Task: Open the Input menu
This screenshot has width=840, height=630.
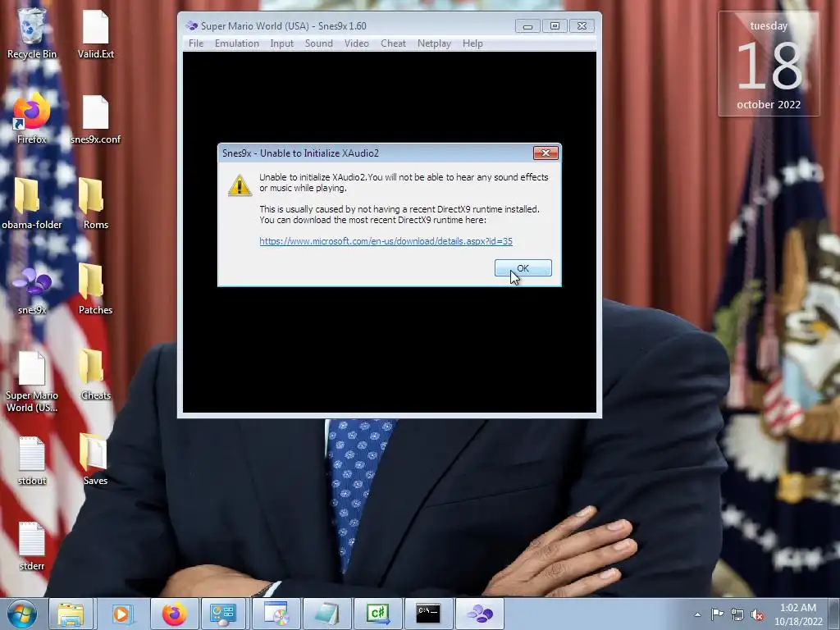Action: 282,43
